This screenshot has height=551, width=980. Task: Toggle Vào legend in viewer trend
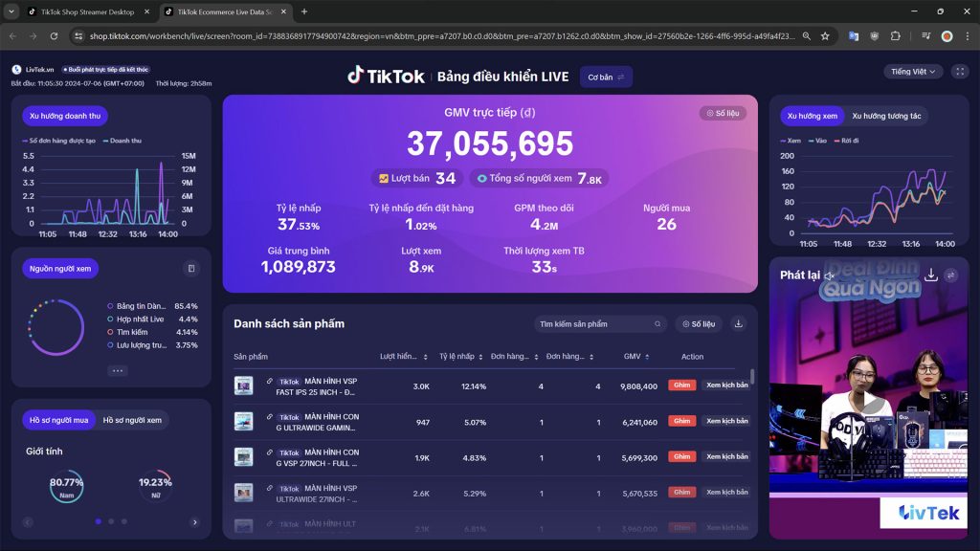pos(817,141)
